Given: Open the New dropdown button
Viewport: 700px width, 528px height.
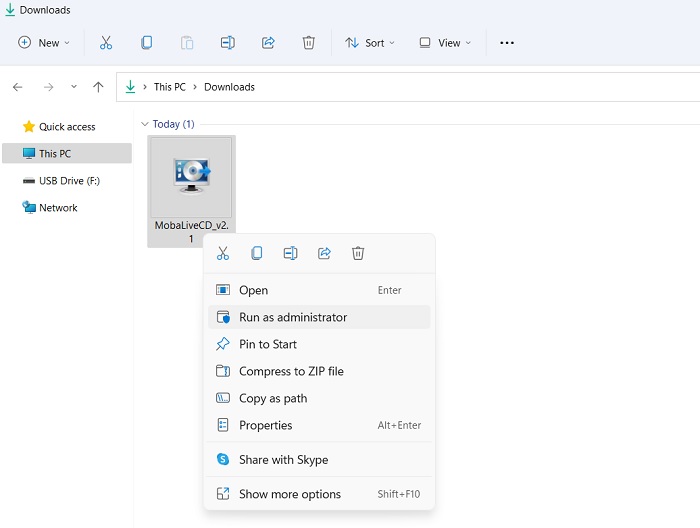Looking at the screenshot, I should (x=44, y=43).
